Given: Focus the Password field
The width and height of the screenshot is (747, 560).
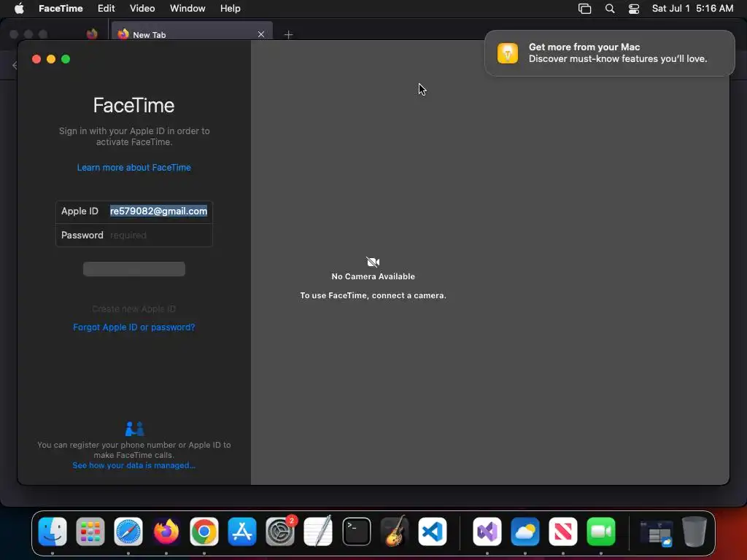Looking at the screenshot, I should point(160,236).
